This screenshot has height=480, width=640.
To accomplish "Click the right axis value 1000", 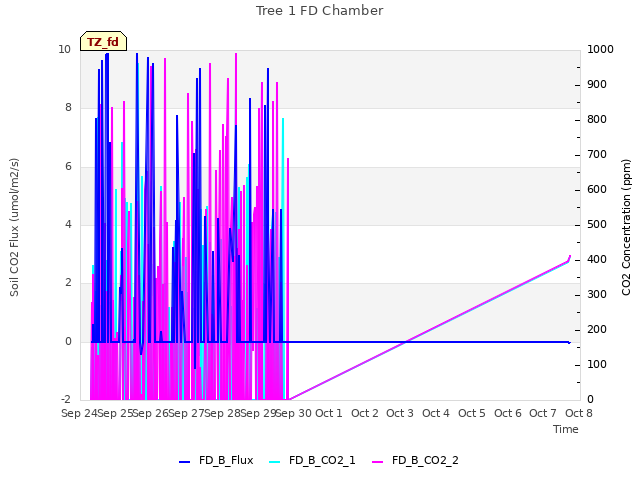I will 600,49.
